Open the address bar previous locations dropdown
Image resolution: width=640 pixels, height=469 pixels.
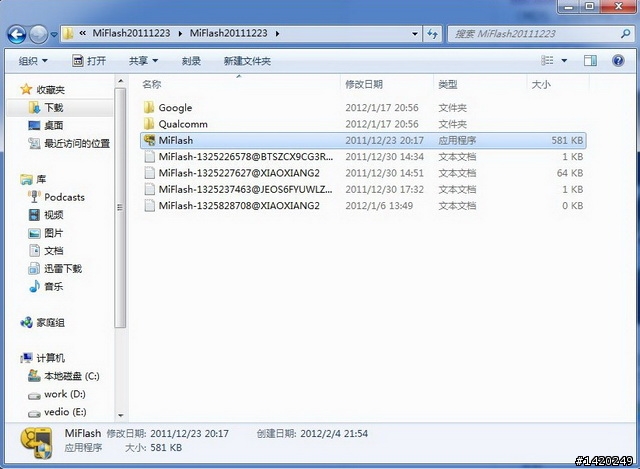(x=415, y=34)
